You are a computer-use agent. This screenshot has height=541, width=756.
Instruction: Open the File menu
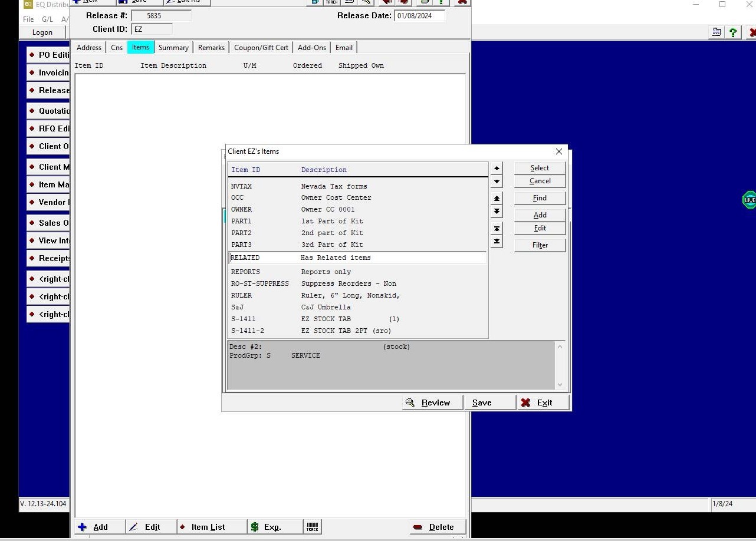pyautogui.click(x=28, y=19)
